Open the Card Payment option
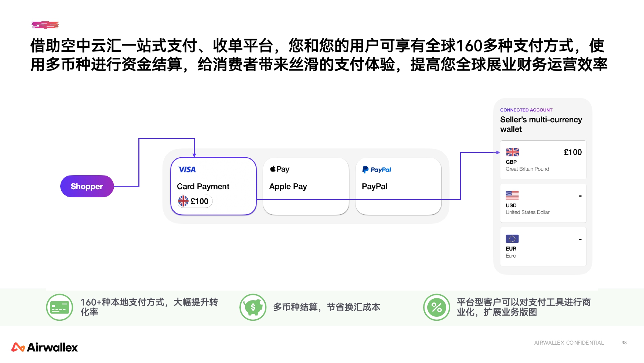 pos(213,186)
